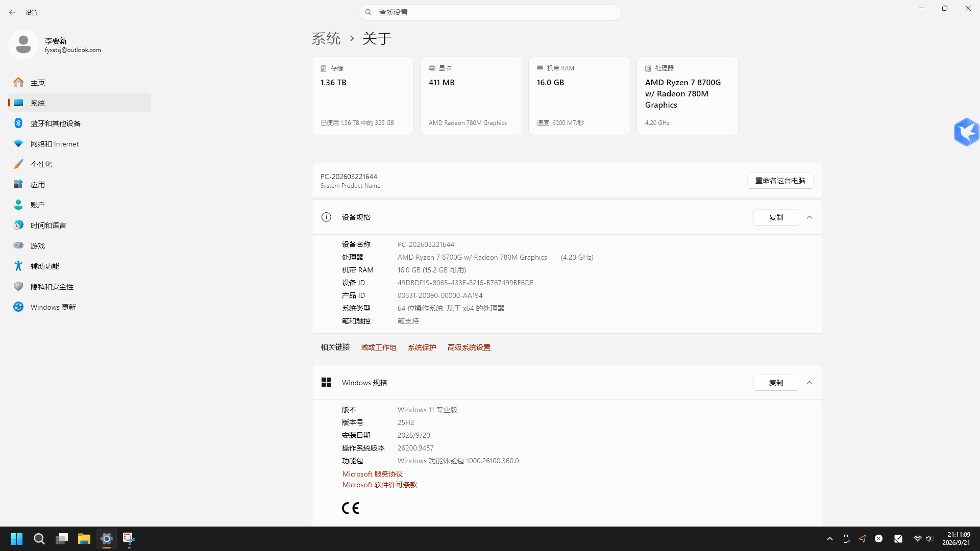Image resolution: width=980 pixels, height=551 pixels.
Task: Click the shield icon for 隐私和安全性
Action: point(18,286)
